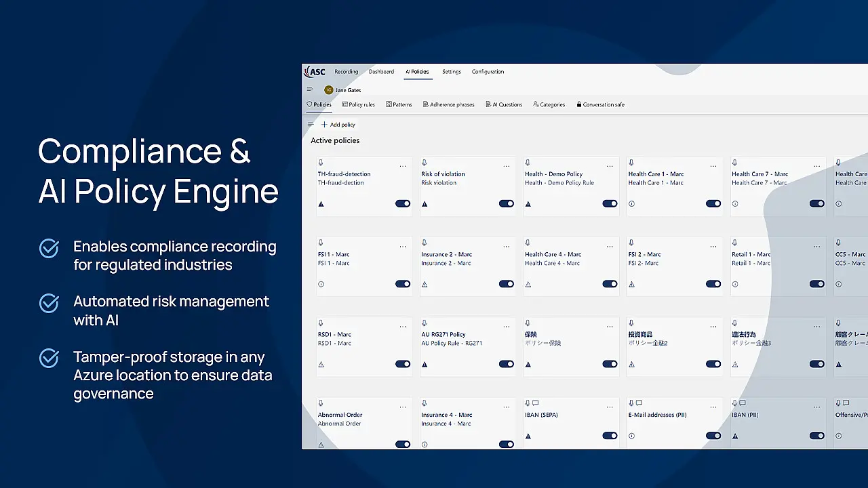The height and width of the screenshot is (488, 868).
Task: Turn off the Health - Demo Policy switch
Action: 610,203
